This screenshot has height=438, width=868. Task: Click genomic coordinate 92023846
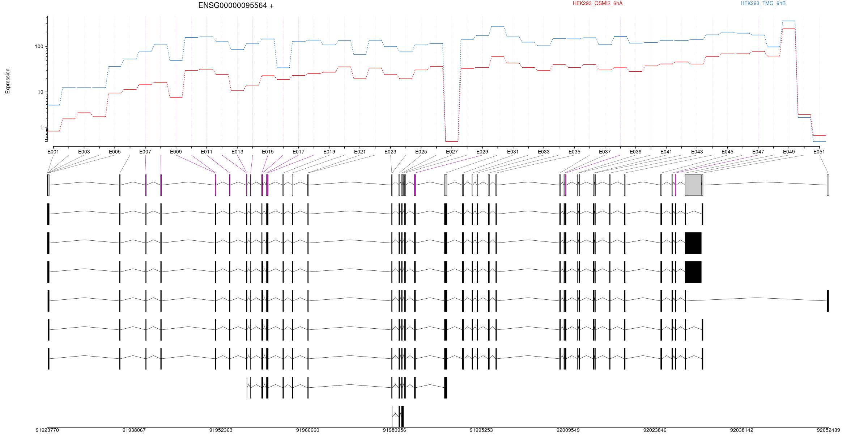655,430
